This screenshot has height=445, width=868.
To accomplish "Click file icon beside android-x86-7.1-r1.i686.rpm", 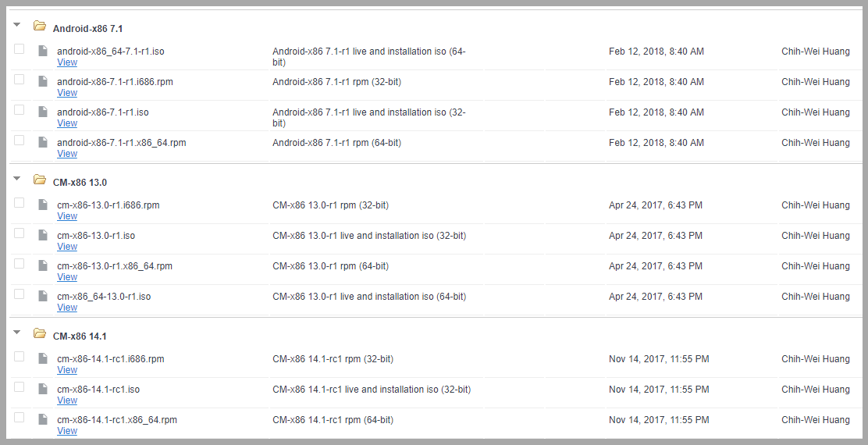I will pyautogui.click(x=43, y=81).
